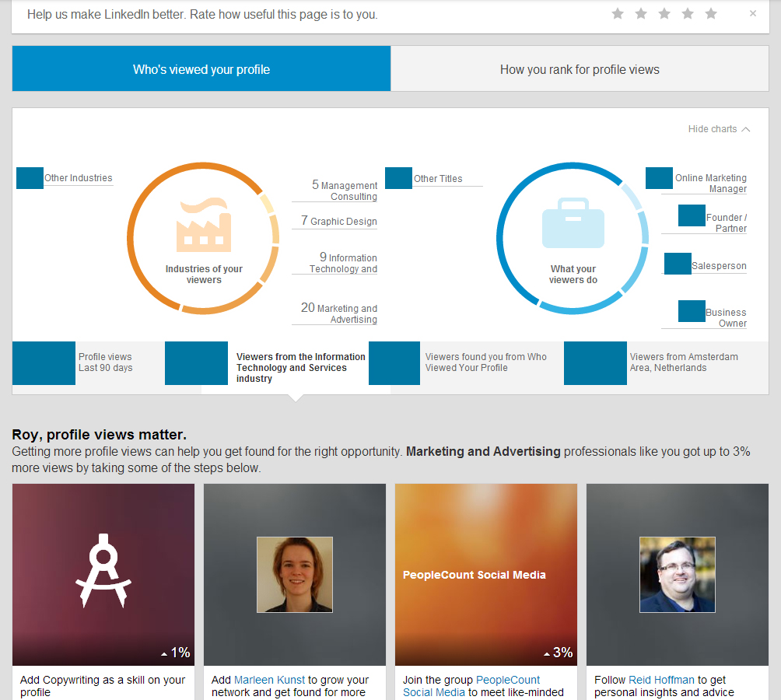This screenshot has width=781, height=700.
Task: Click the factory icon in industries chart
Action: coord(204,226)
